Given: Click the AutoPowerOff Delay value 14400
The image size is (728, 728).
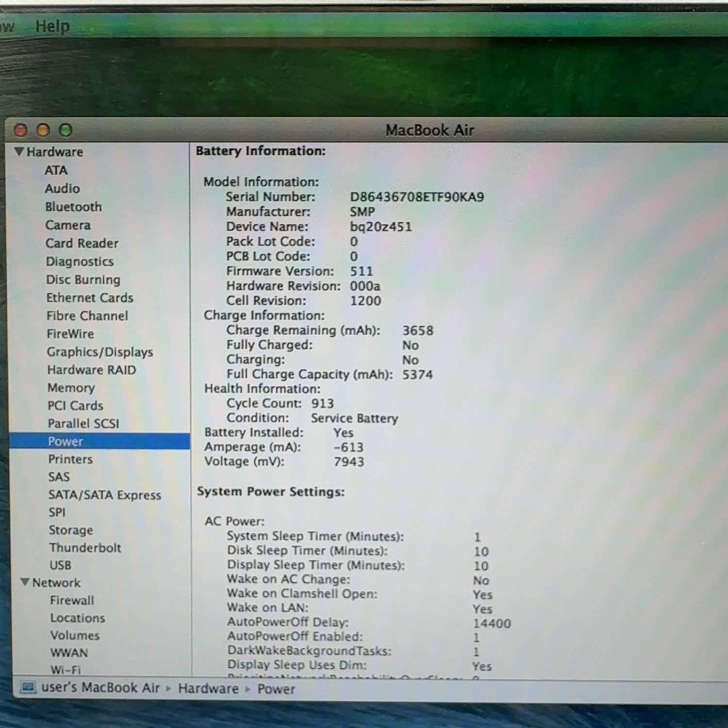Looking at the screenshot, I should point(492,623).
